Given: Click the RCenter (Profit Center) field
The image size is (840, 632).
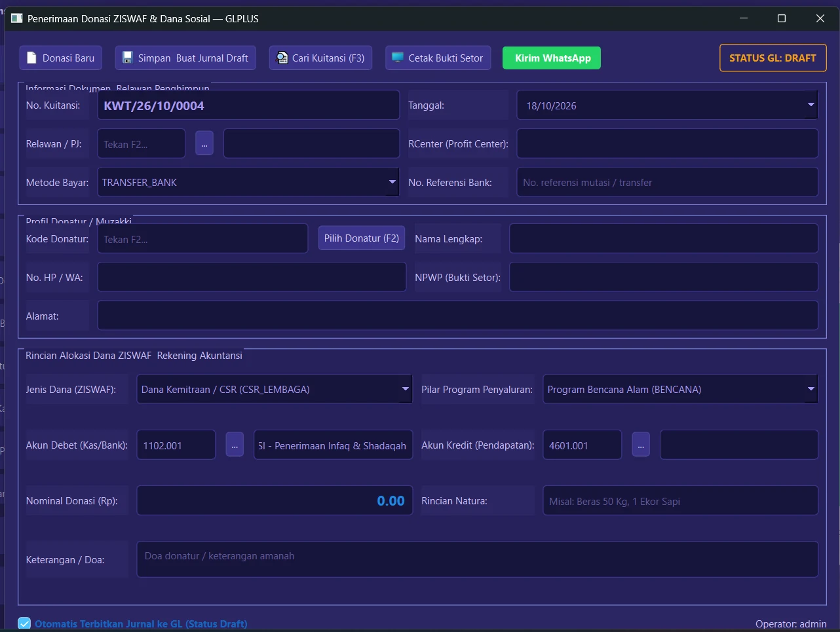Looking at the screenshot, I should click(x=667, y=143).
